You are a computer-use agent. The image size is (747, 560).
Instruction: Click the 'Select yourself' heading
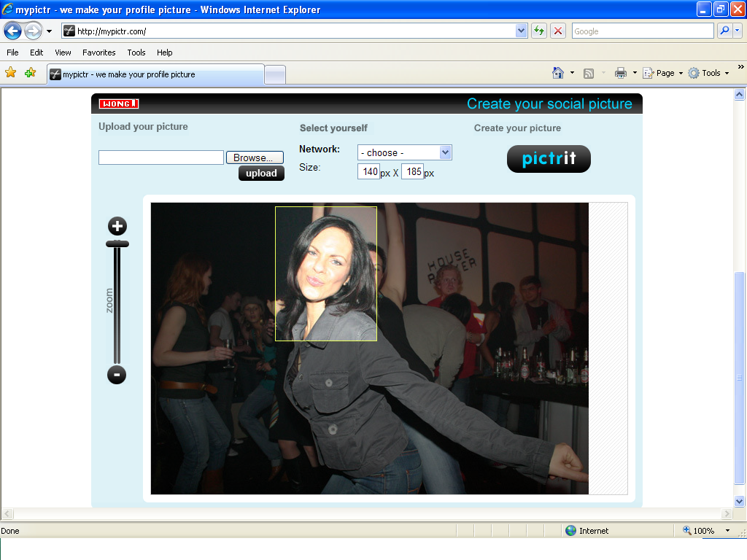point(333,128)
